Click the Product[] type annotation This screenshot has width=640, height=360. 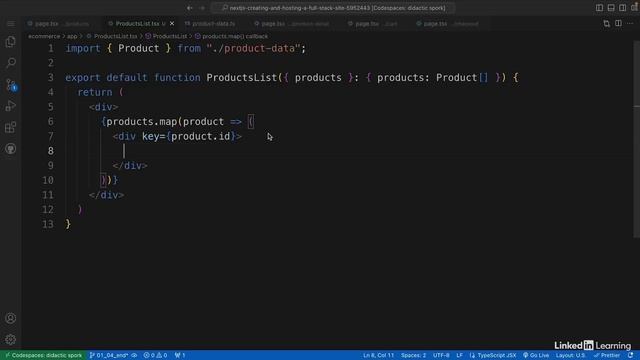tap(462, 78)
